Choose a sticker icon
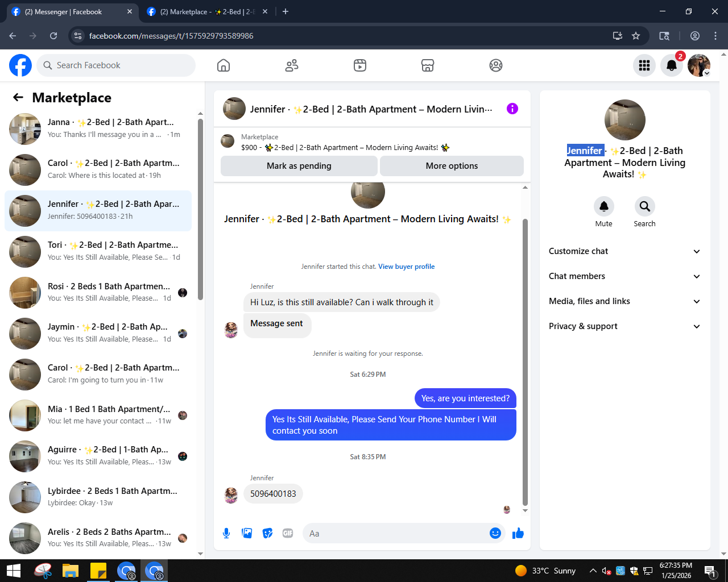 point(267,533)
